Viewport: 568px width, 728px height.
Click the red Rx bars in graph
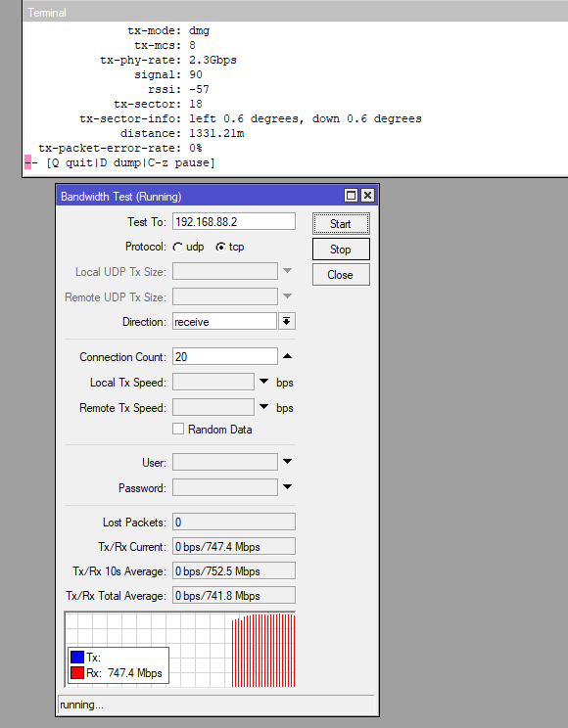click(x=263, y=651)
